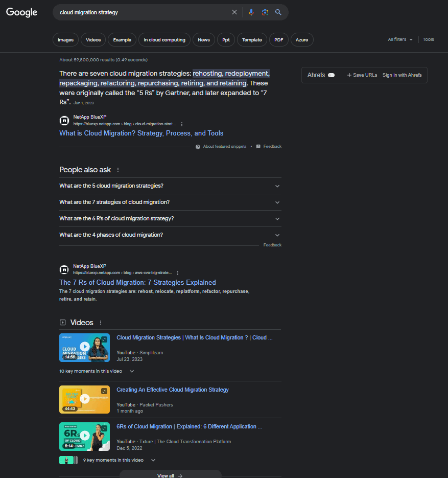
Task: Select the Ppt filter chip
Action: [226, 40]
